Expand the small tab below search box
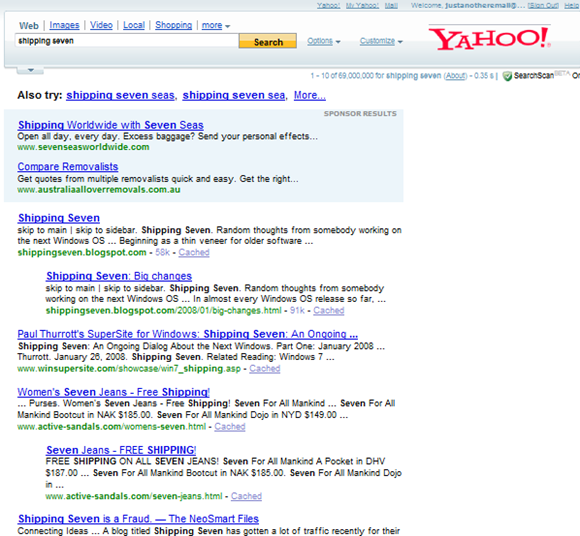580x536 pixels. (x=30, y=70)
